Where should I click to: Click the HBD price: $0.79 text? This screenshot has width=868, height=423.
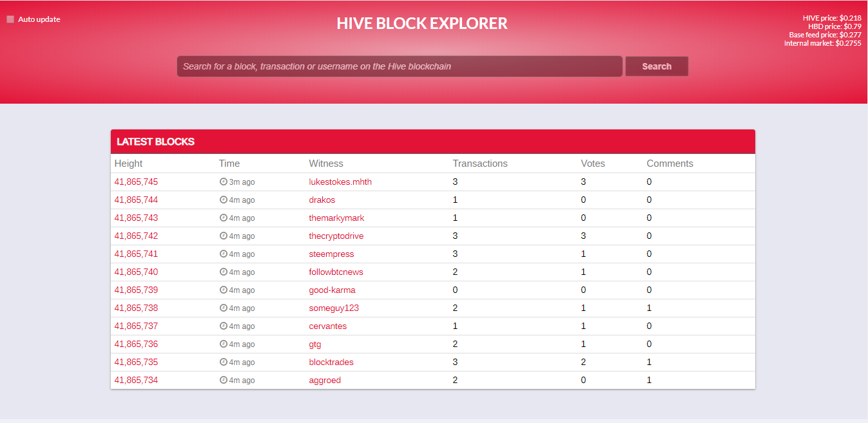point(834,26)
